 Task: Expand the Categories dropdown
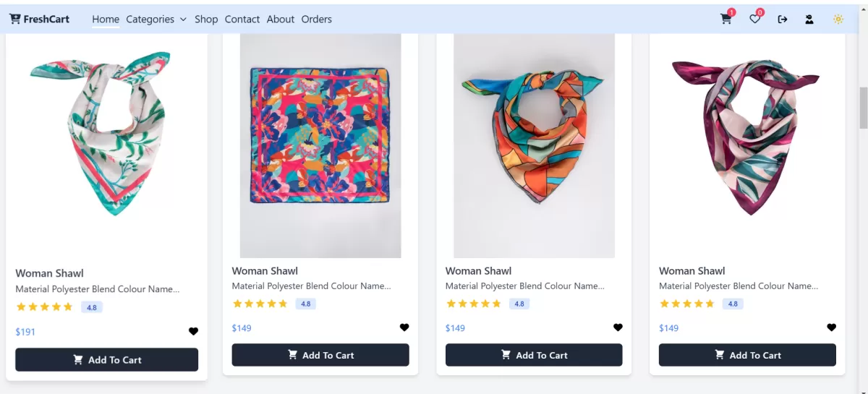[x=156, y=20]
